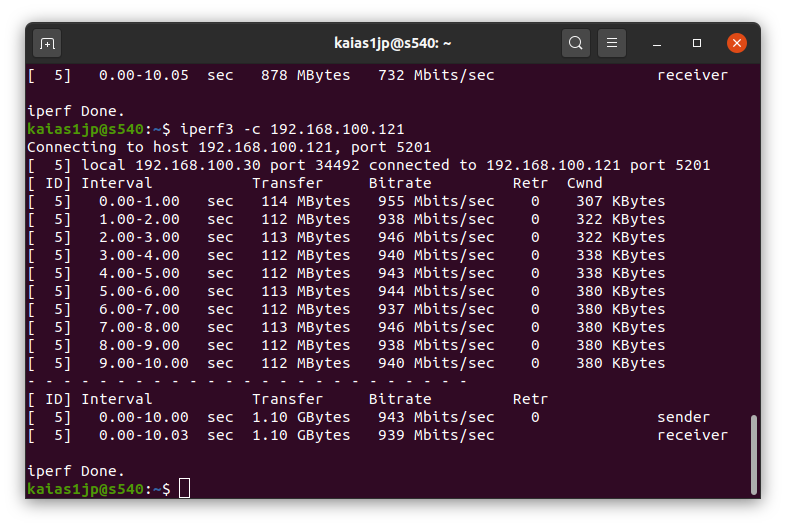The width and height of the screenshot is (786, 527).
Task: Click the 0.00-10.05 interval
Action: [144, 76]
